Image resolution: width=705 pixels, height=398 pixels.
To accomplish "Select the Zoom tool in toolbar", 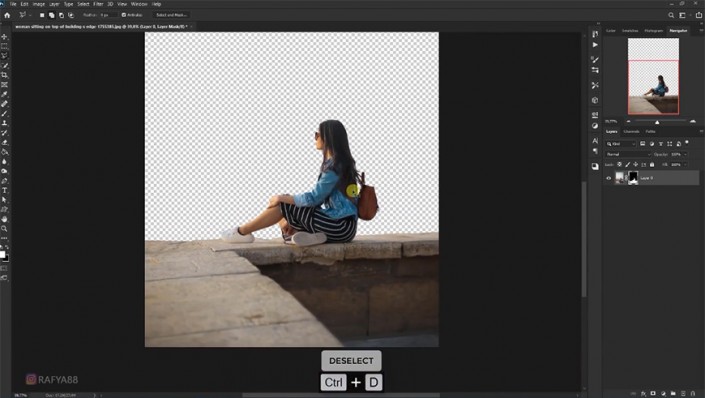I will click(x=4, y=228).
